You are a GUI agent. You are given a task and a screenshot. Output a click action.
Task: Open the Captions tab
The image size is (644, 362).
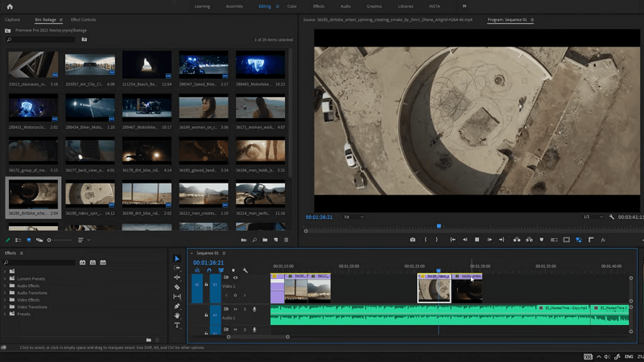pos(12,19)
